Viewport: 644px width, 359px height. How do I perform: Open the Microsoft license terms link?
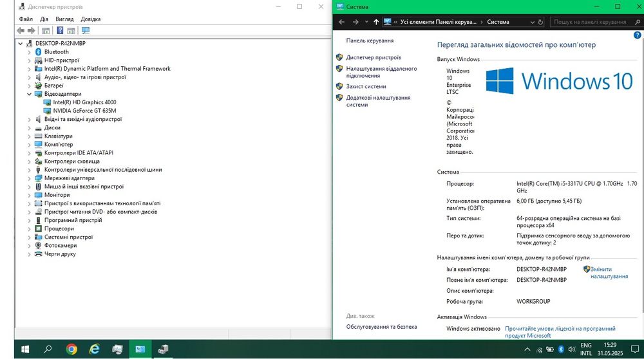click(x=560, y=332)
